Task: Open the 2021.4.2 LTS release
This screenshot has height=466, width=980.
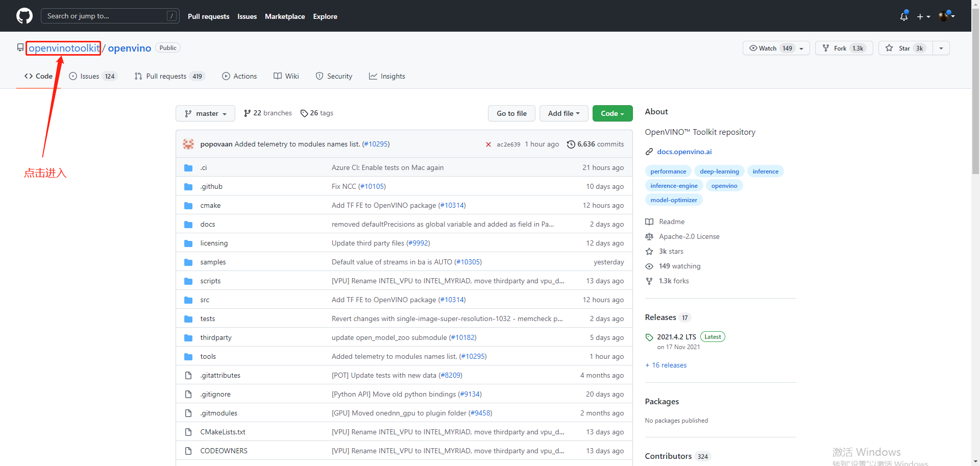Action: tap(676, 337)
